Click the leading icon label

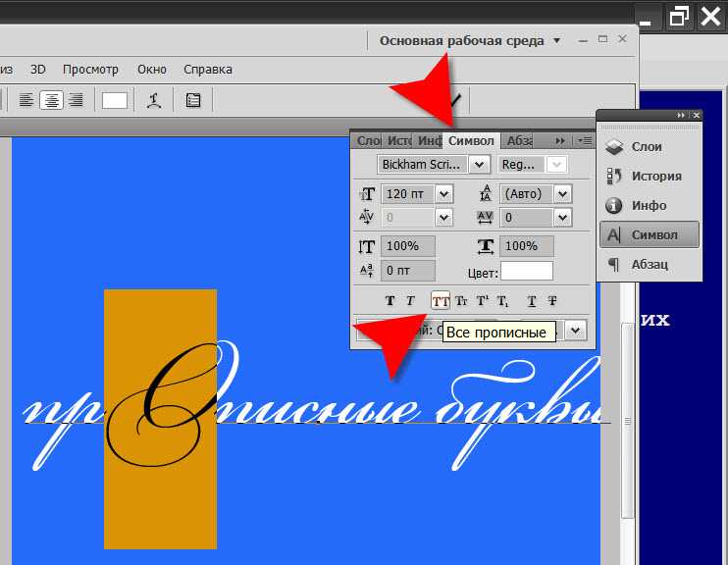point(486,193)
